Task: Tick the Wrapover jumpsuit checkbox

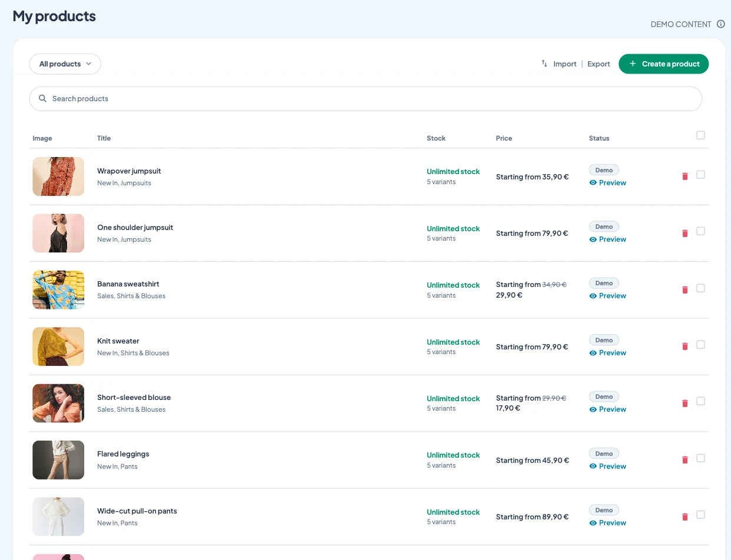Action: tap(700, 175)
